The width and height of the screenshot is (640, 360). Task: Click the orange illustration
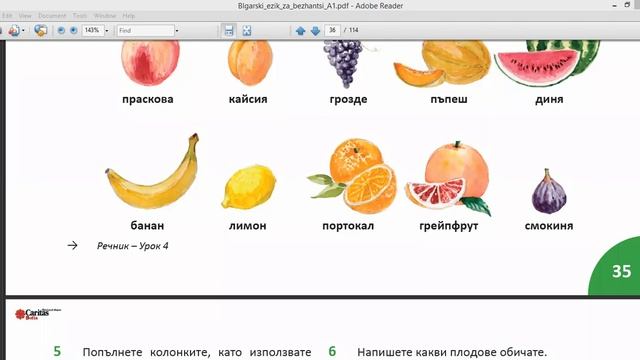pos(351,176)
